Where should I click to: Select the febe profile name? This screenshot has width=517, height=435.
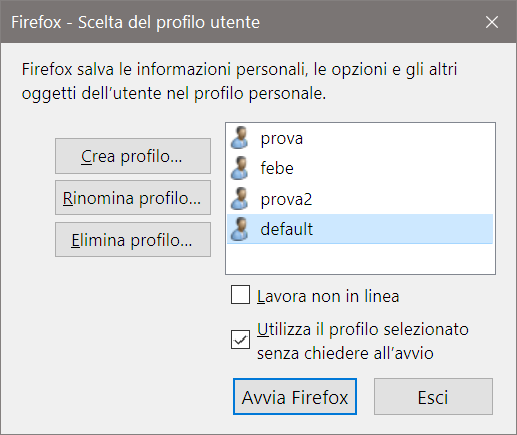click(x=277, y=168)
